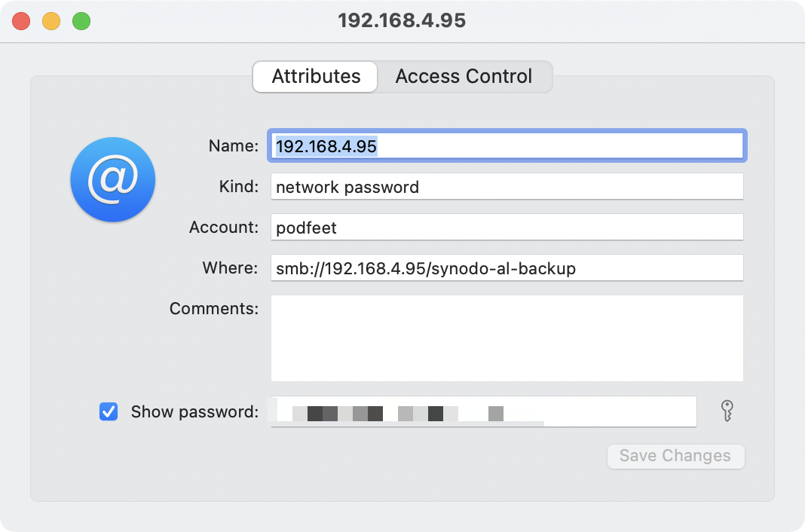Click the revealed password text field
The width and height of the screenshot is (805, 532).
click(483, 411)
